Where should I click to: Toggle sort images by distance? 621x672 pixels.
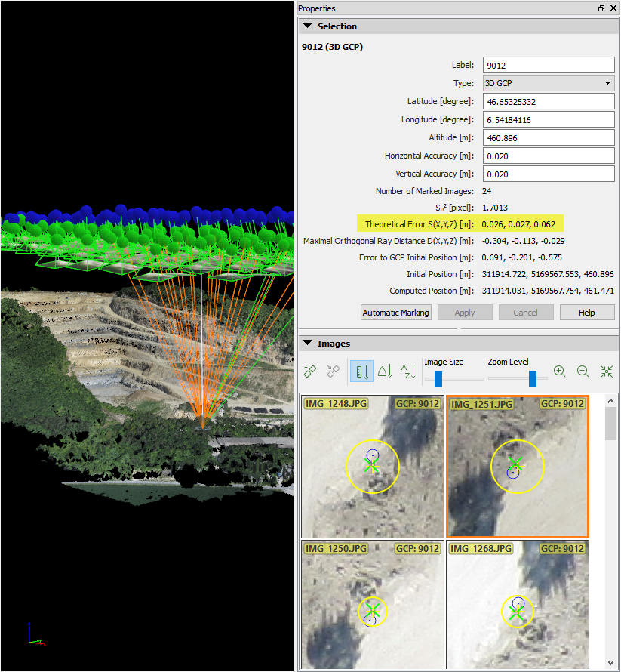361,371
